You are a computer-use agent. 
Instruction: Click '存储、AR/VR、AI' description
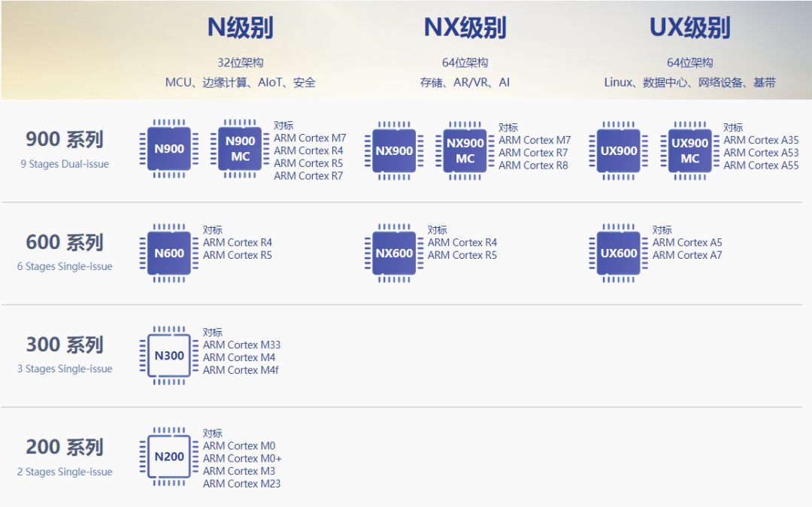click(x=465, y=82)
